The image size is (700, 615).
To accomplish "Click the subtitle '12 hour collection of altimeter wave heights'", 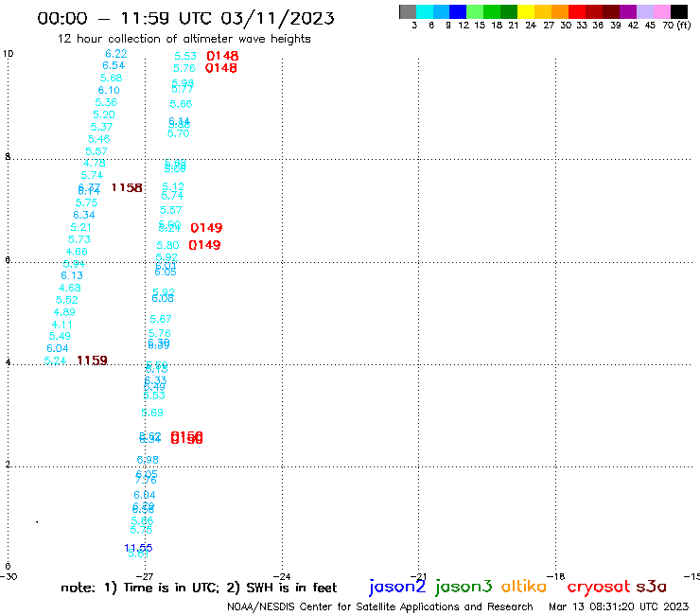I will (x=184, y=39).
